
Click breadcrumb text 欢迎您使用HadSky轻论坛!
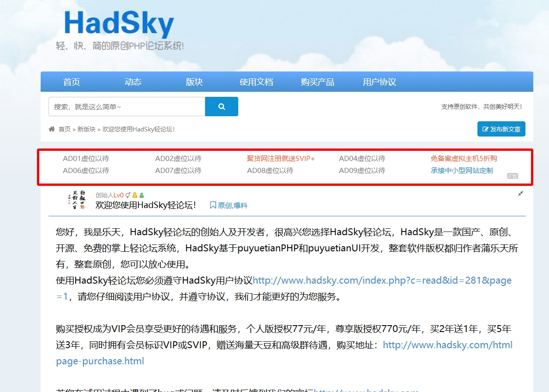139,129
